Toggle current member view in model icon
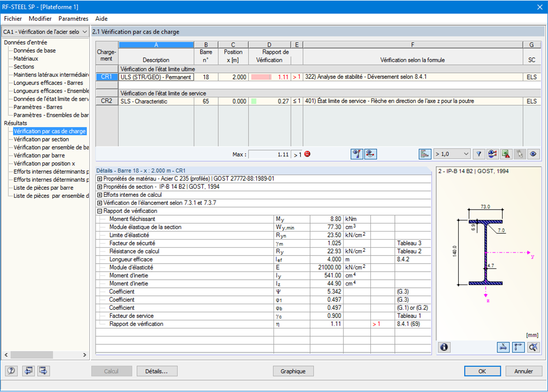The height and width of the screenshot is (392, 548). [370, 154]
